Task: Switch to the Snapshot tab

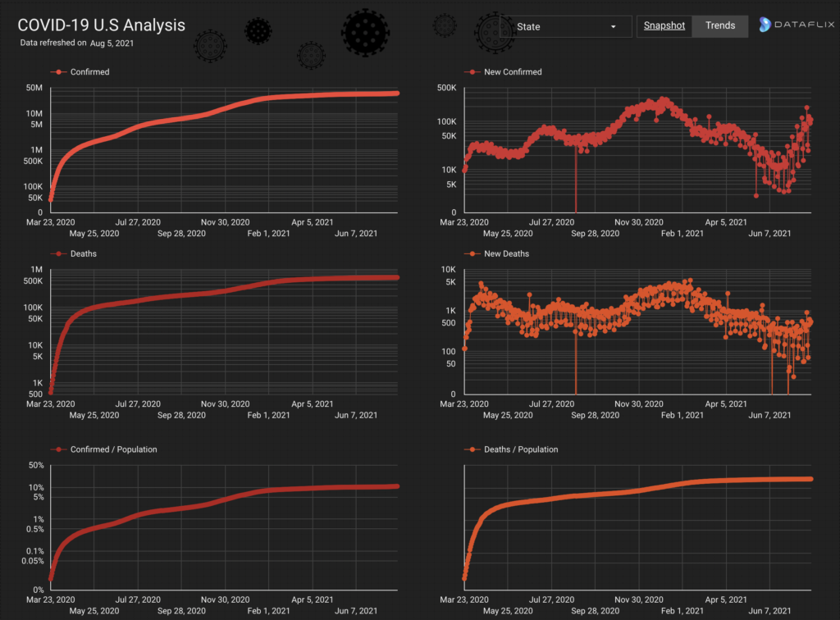Action: click(664, 26)
